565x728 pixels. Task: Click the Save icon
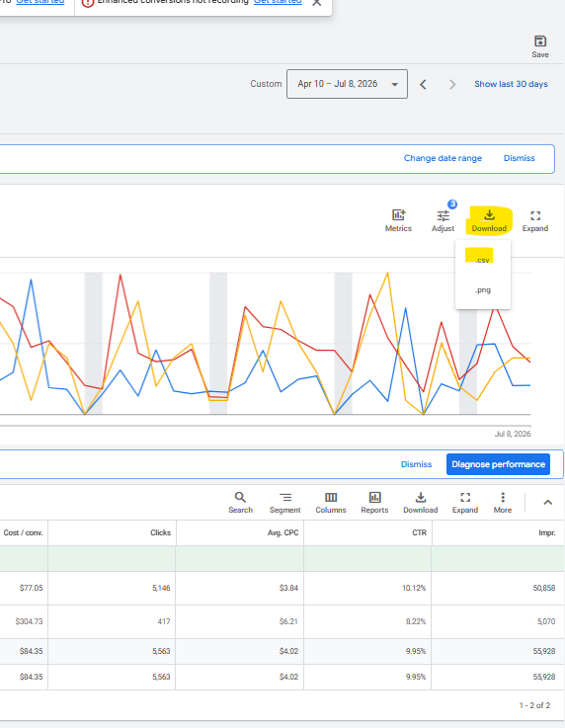540,41
